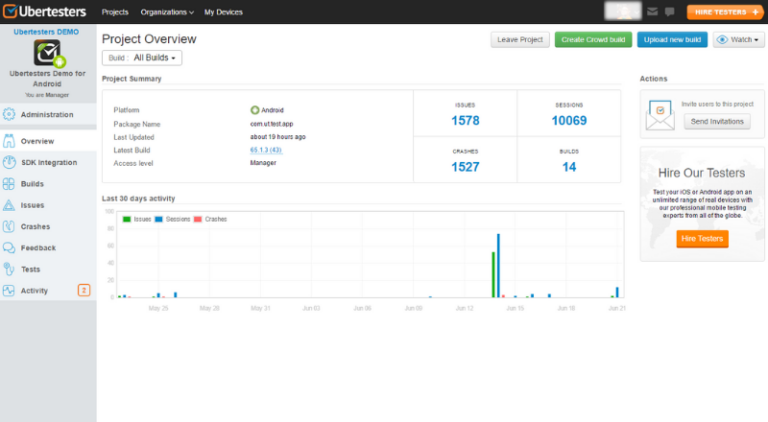768x422 pixels.
Task: Open the Builds sidebar icon
Action: click(10, 184)
